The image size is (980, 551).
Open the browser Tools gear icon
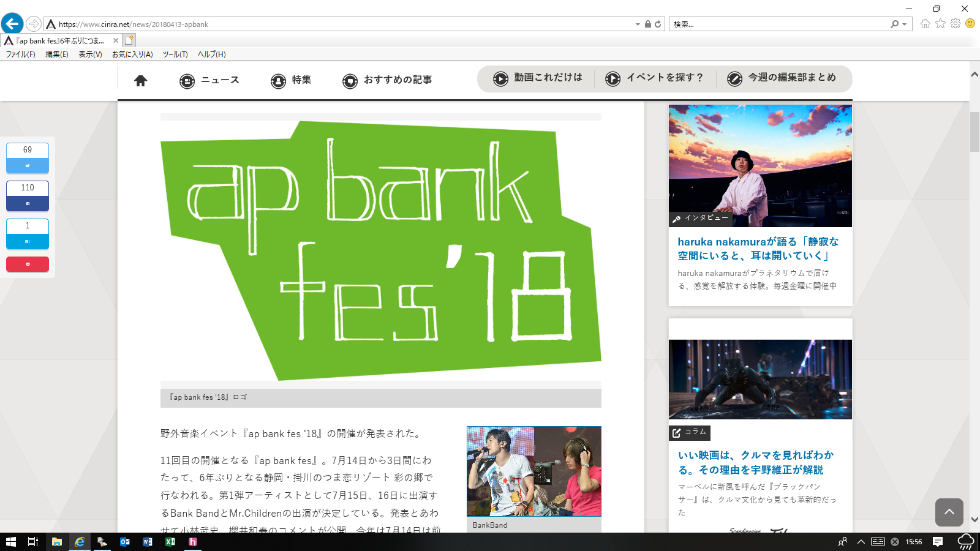956,23
